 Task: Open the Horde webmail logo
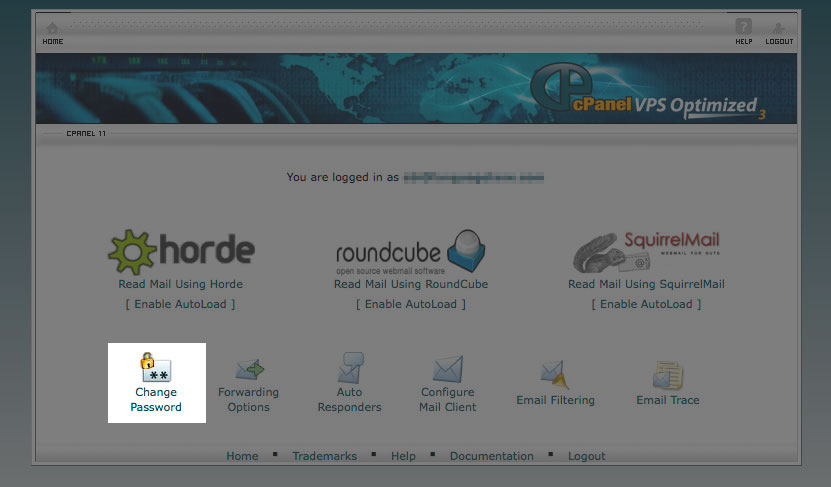(x=181, y=252)
